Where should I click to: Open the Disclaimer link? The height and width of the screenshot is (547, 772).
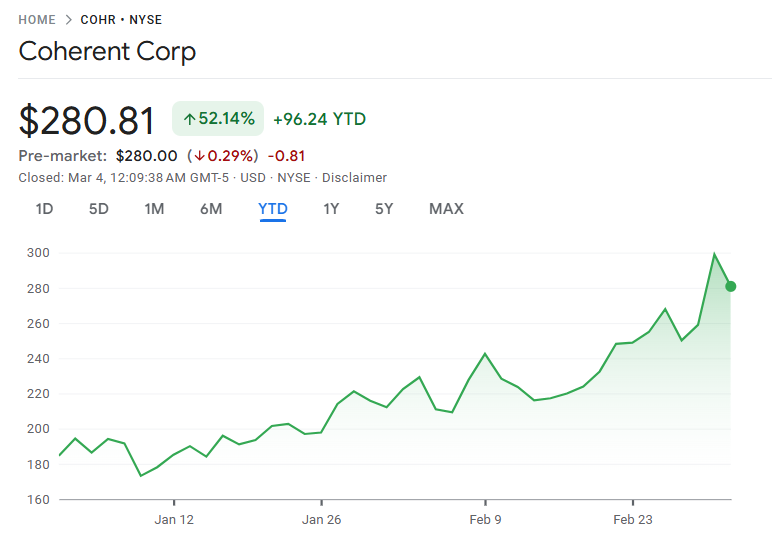354,177
